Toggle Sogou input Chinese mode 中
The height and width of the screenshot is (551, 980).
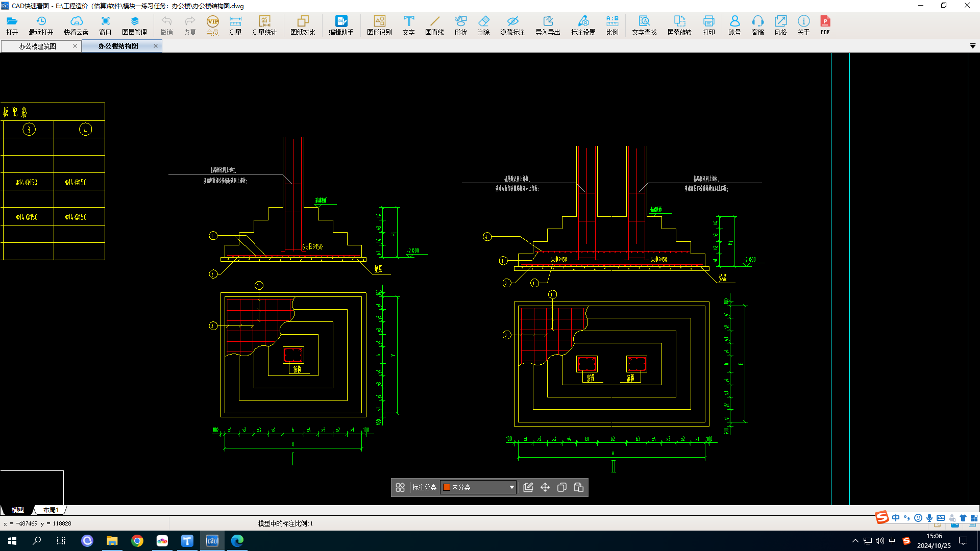[x=896, y=518]
